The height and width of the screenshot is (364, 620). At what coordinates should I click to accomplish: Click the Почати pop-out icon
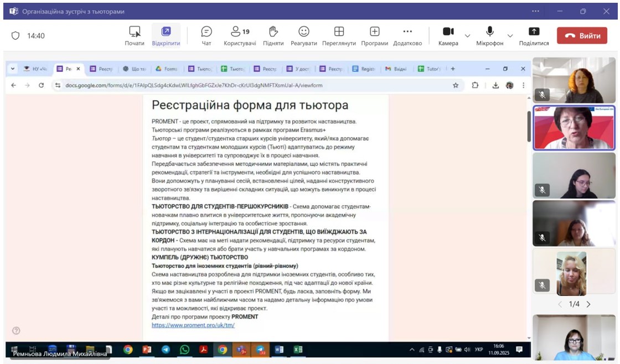tap(135, 36)
